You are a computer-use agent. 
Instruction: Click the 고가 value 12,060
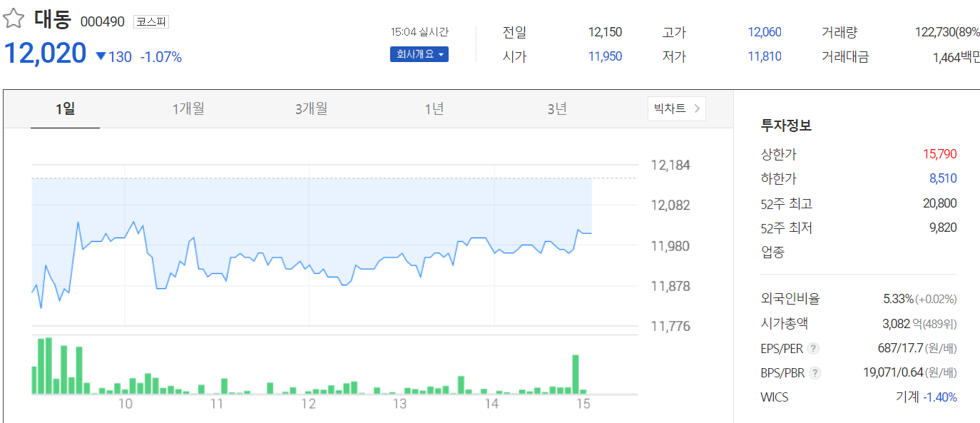tap(765, 32)
